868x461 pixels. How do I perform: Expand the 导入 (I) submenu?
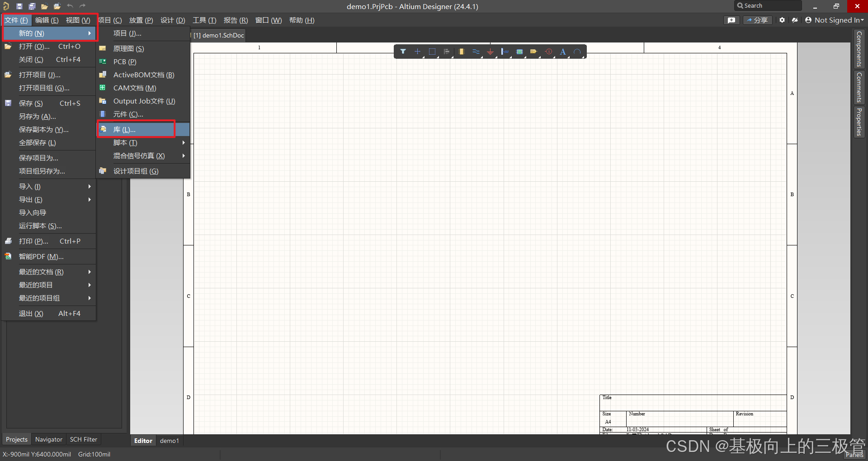[x=49, y=186]
